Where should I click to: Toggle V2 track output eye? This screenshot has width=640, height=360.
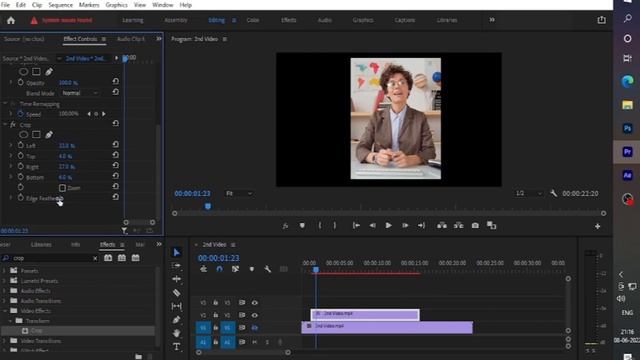(255, 315)
